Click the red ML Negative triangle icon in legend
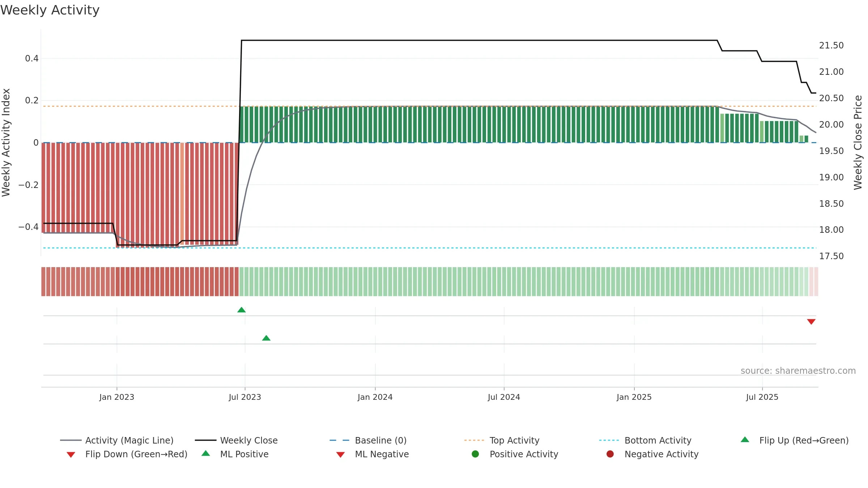Screen dimensions: 868x488 click(x=340, y=455)
